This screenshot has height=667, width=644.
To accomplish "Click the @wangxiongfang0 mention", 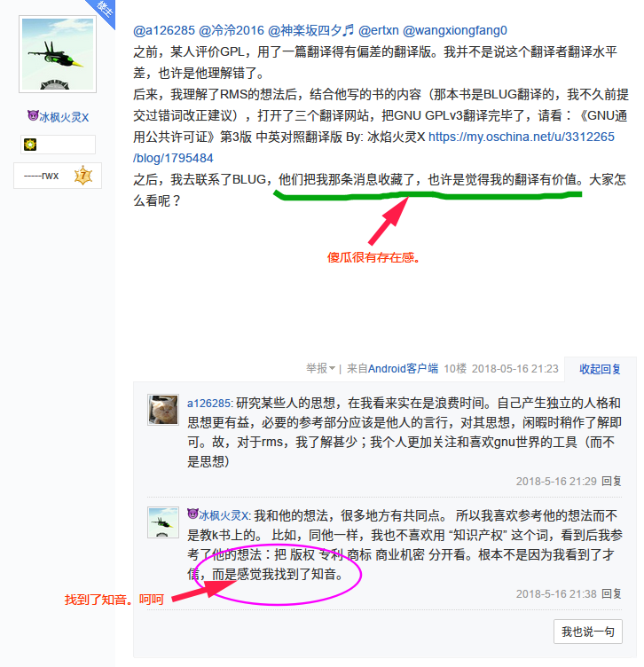I will click(x=455, y=31).
